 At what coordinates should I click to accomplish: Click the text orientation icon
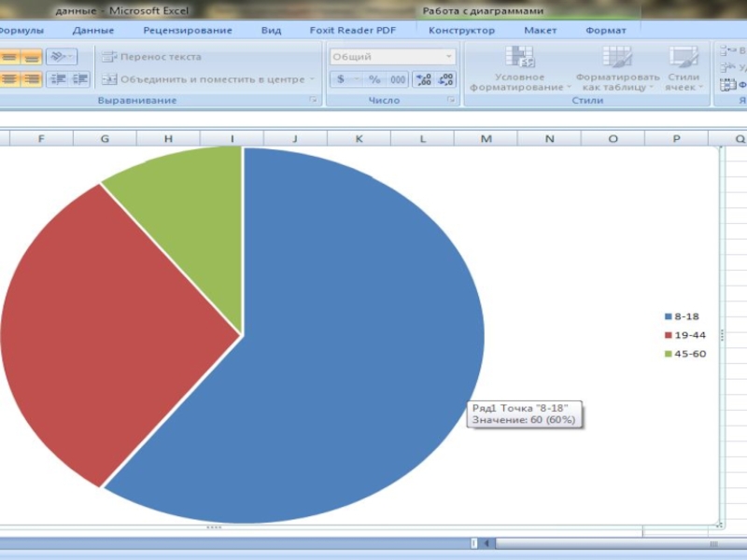tap(60, 57)
